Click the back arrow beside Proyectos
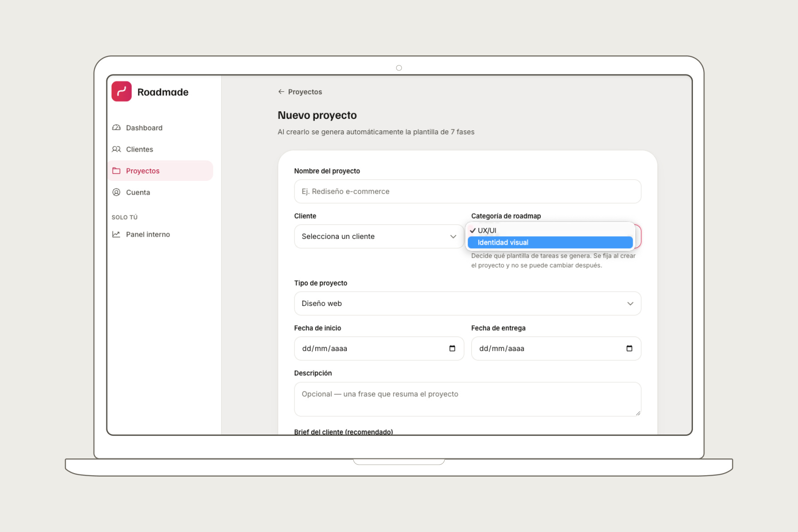 tap(281, 92)
